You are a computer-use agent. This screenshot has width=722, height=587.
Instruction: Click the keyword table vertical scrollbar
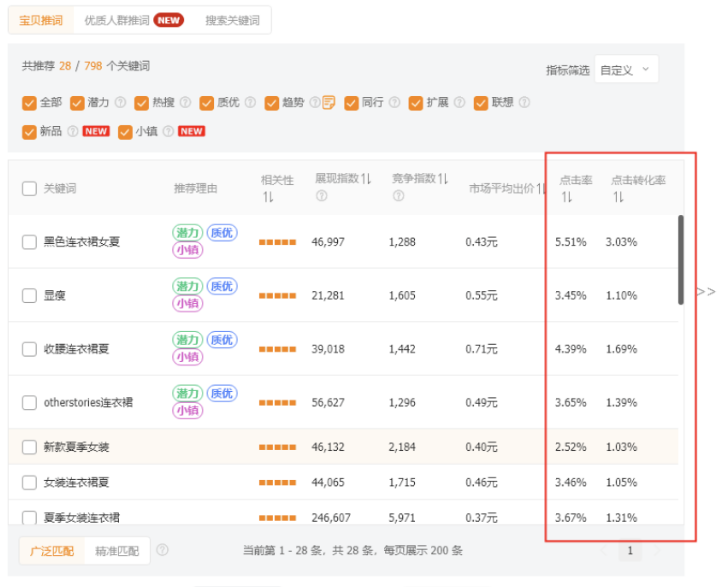[681, 260]
